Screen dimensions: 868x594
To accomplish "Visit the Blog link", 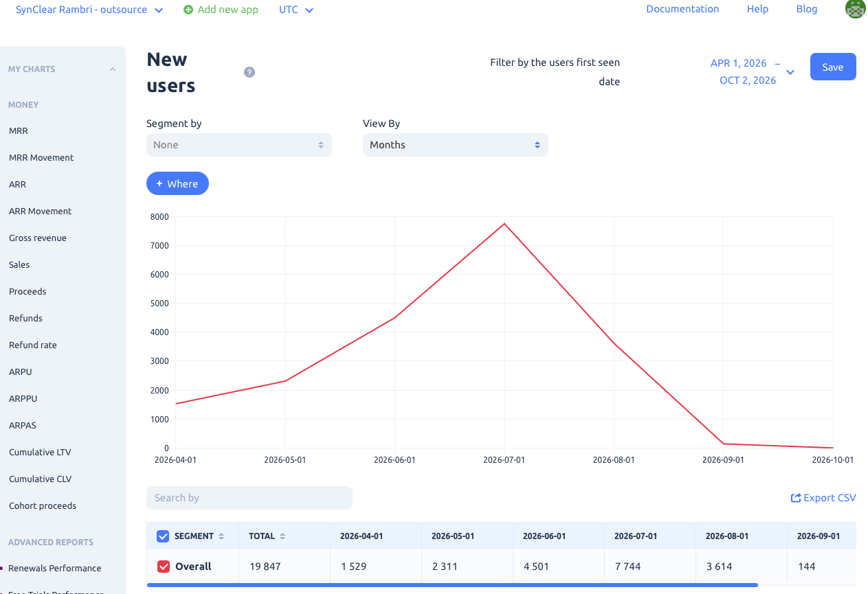I will point(807,9).
